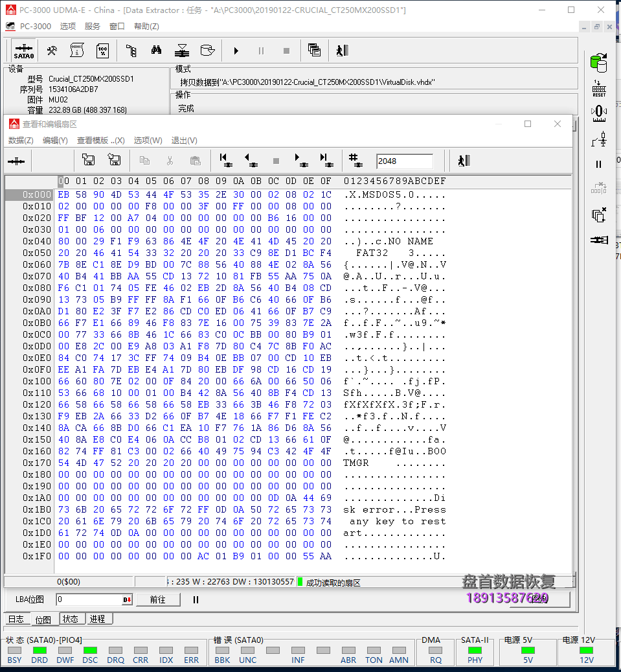Open the tools wrench icon in main toolbar
The width and height of the screenshot is (621, 672).
(52, 51)
